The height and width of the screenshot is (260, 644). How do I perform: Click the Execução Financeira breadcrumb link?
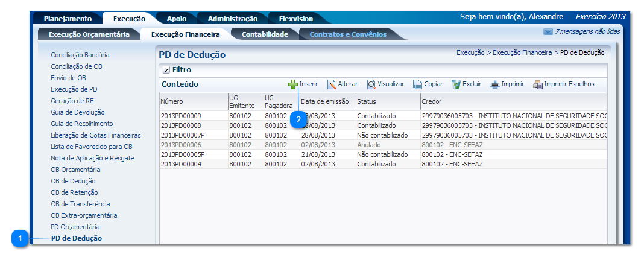[x=522, y=53]
